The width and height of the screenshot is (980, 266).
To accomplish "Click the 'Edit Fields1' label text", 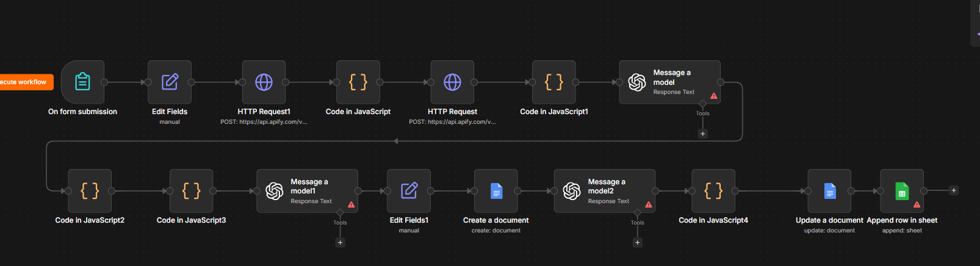I will coord(409,220).
